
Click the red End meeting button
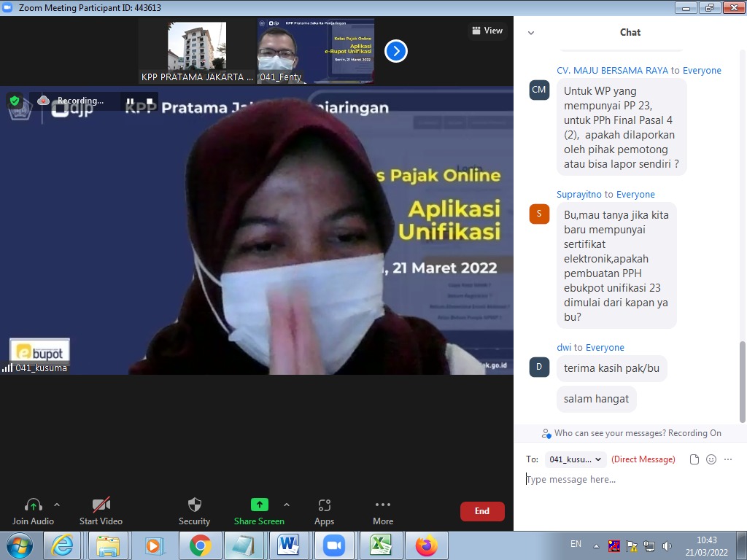[482, 511]
